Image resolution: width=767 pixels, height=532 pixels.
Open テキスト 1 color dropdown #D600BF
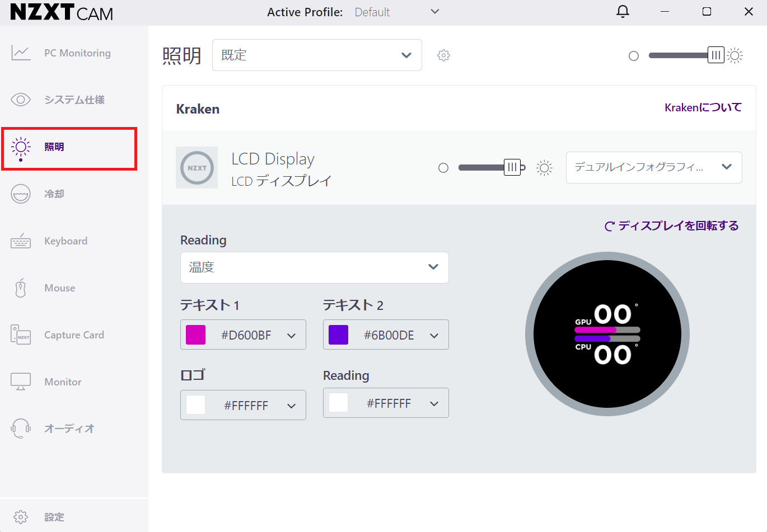[243, 335]
